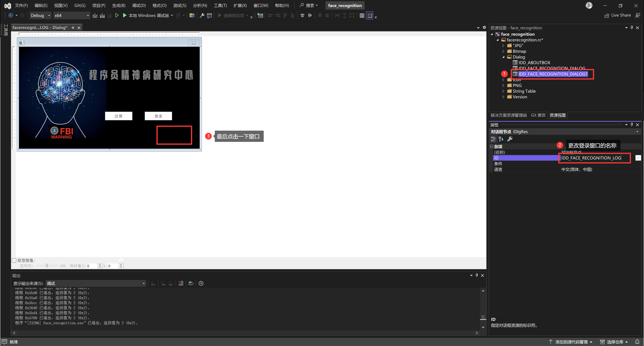Toggle guide lines in the dialog editor

pos(370,16)
